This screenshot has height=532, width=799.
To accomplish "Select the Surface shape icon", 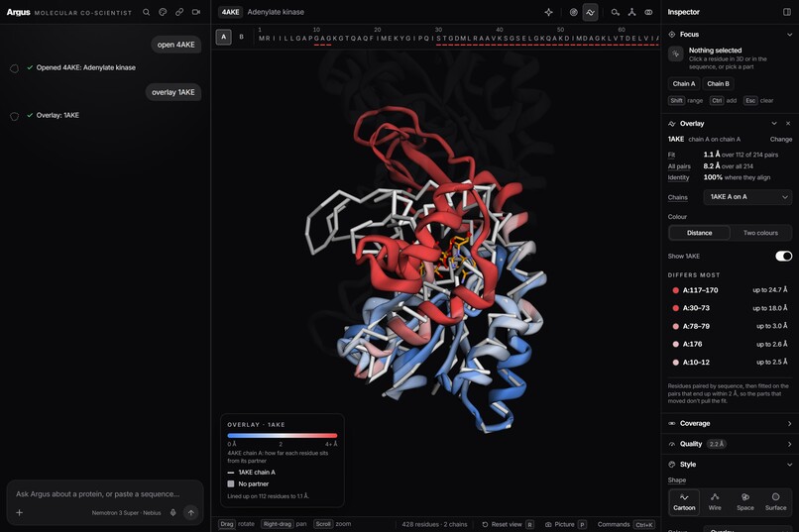I will tap(775, 502).
